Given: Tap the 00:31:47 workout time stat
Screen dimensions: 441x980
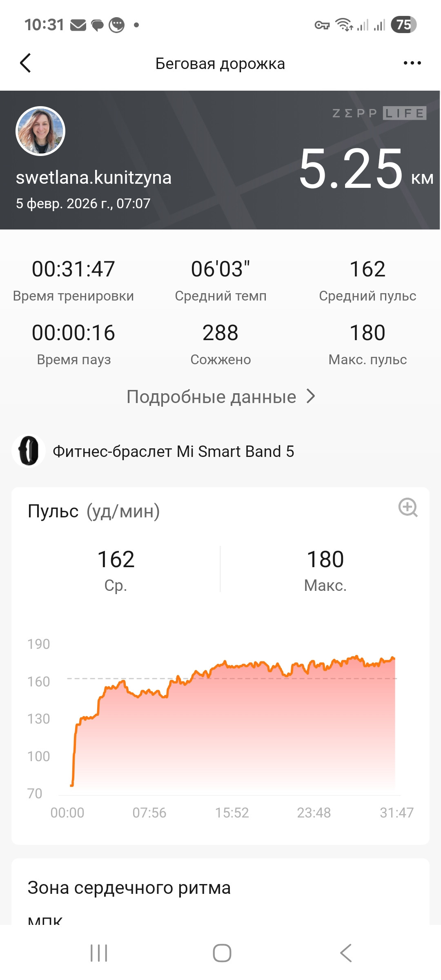Looking at the screenshot, I should click(73, 269).
